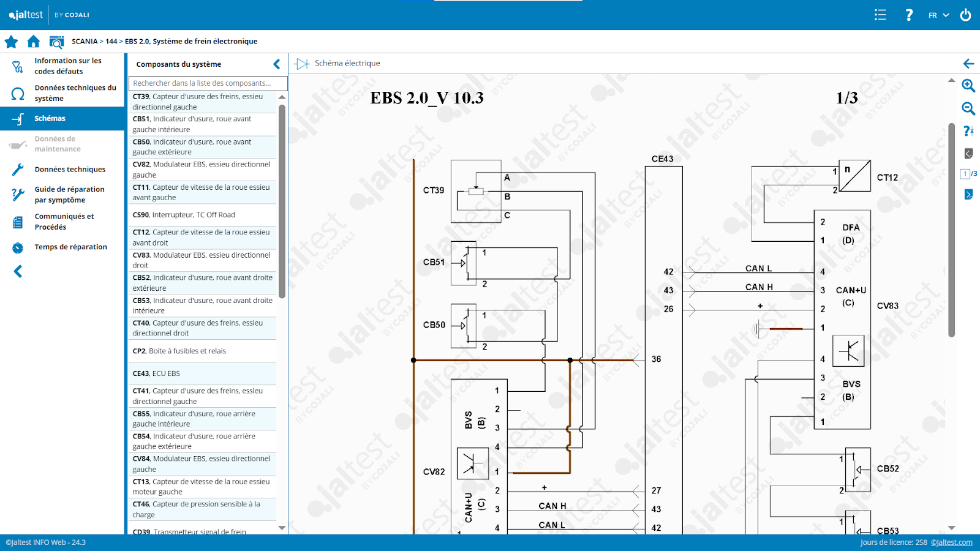Select CB52 Indicateur d'usure avant droite extérieure
Screen dimensions: 980x551
pos(203,283)
